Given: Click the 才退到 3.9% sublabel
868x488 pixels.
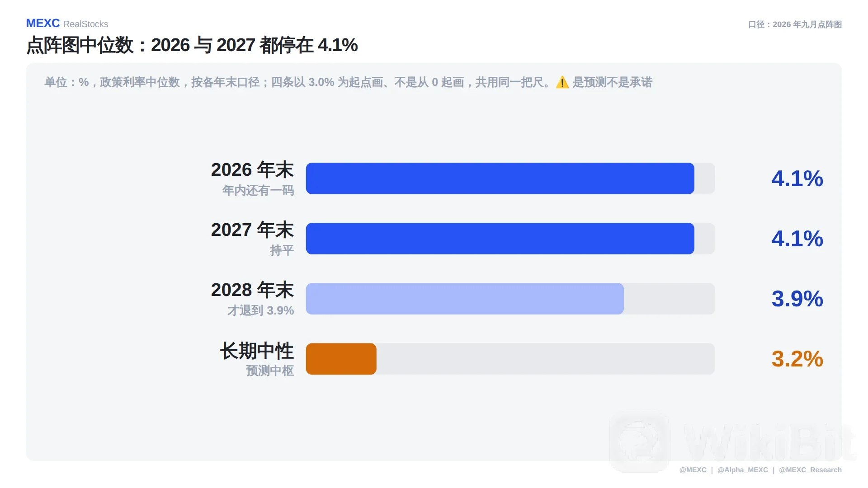Looking at the screenshot, I should click(261, 310).
